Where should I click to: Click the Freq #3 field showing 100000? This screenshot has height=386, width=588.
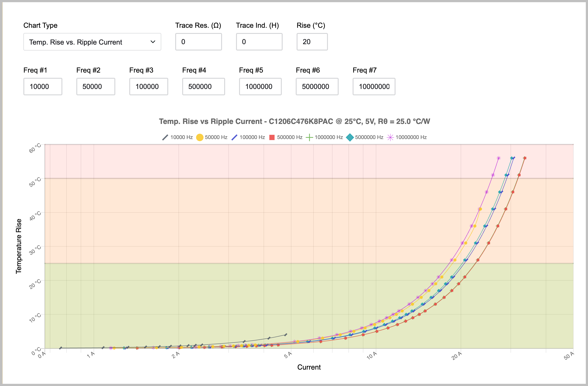149,87
